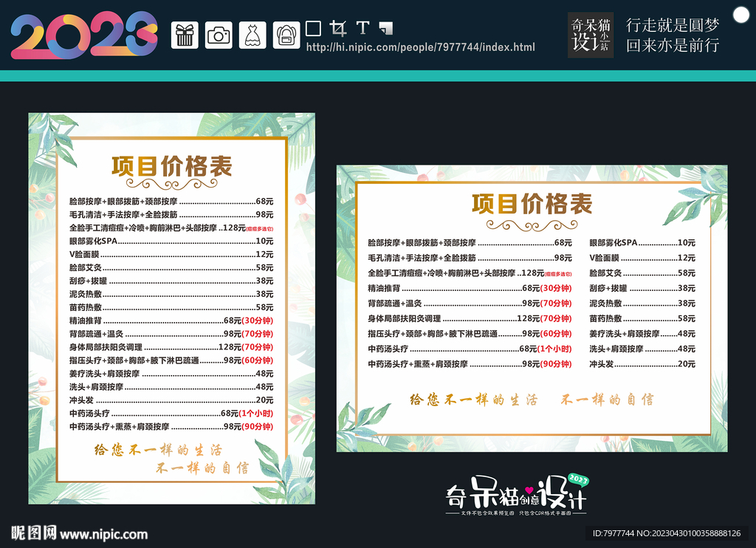Click the 128元 全脸手工清痘痘 row in the portrait poster
Screen dimensions: 756x548
click(x=171, y=227)
